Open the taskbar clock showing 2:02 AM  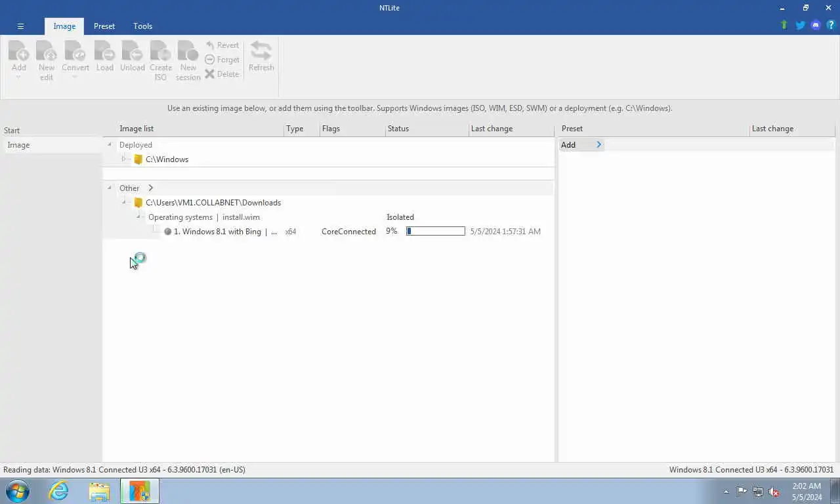pos(807,492)
